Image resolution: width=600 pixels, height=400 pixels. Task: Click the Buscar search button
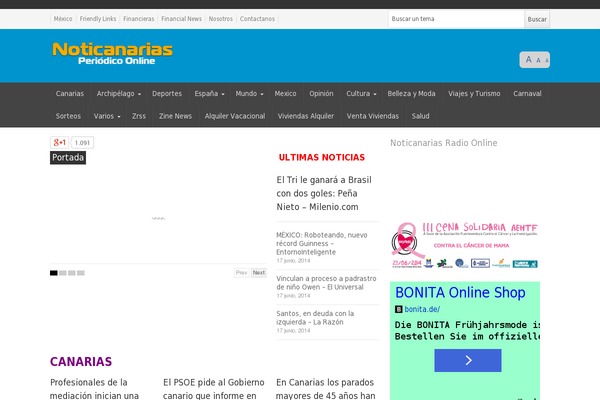537,19
